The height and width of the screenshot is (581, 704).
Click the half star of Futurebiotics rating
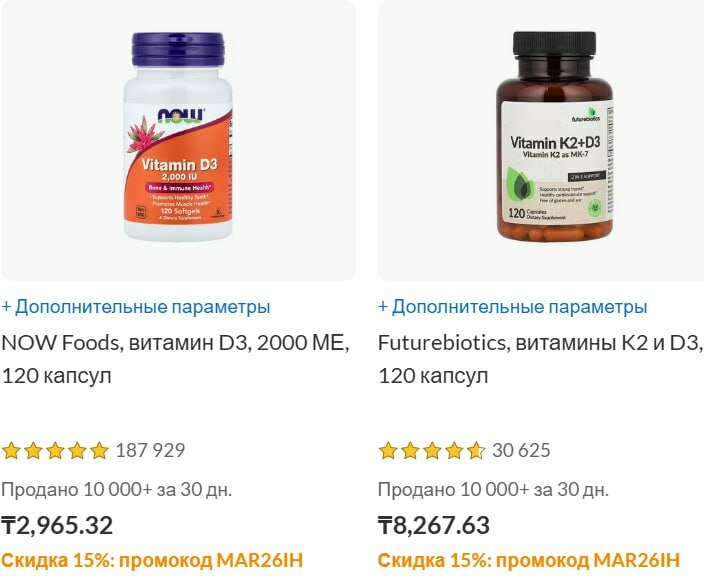tap(475, 450)
